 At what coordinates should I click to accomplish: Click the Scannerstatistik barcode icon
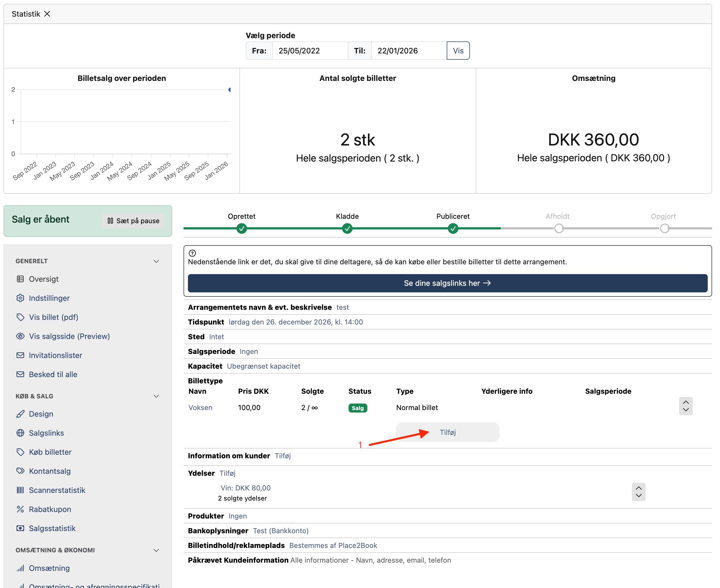pos(20,490)
